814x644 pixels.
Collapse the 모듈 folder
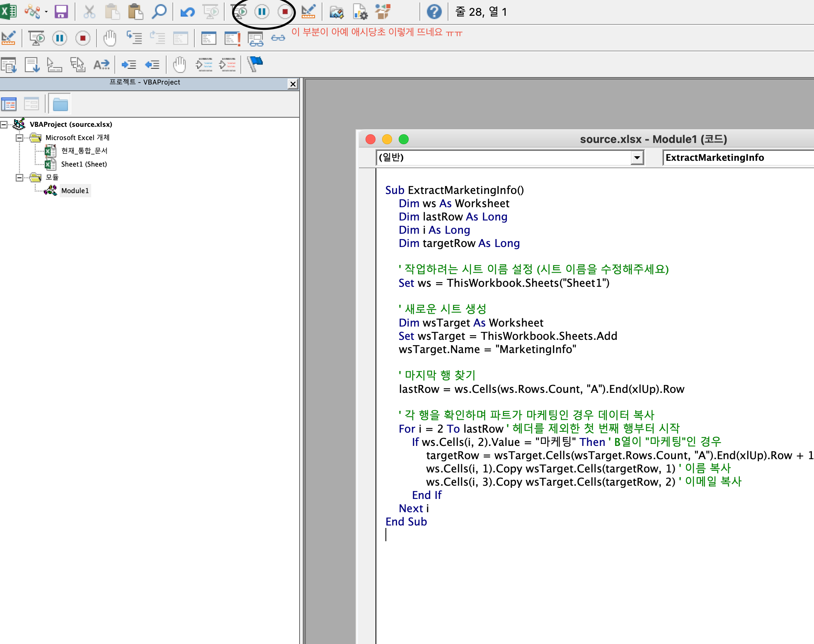(19, 177)
